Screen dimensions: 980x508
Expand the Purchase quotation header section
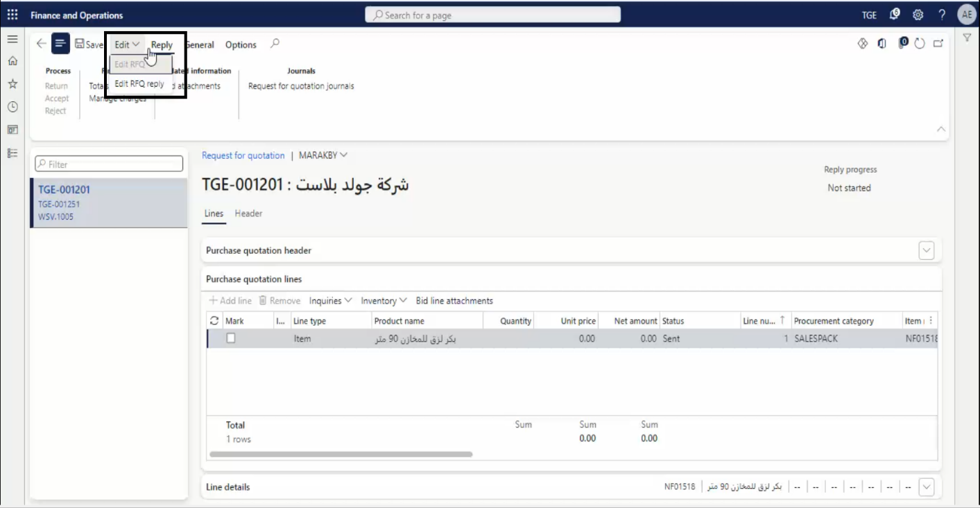(926, 250)
